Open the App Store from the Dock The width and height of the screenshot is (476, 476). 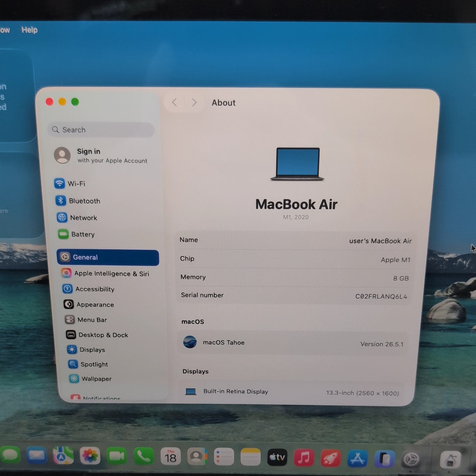[x=358, y=459]
